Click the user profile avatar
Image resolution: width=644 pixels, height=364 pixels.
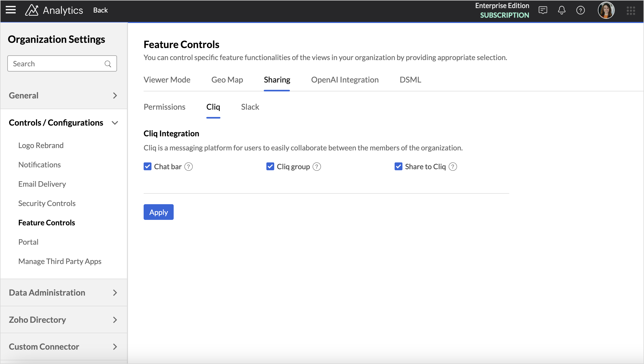point(606,10)
